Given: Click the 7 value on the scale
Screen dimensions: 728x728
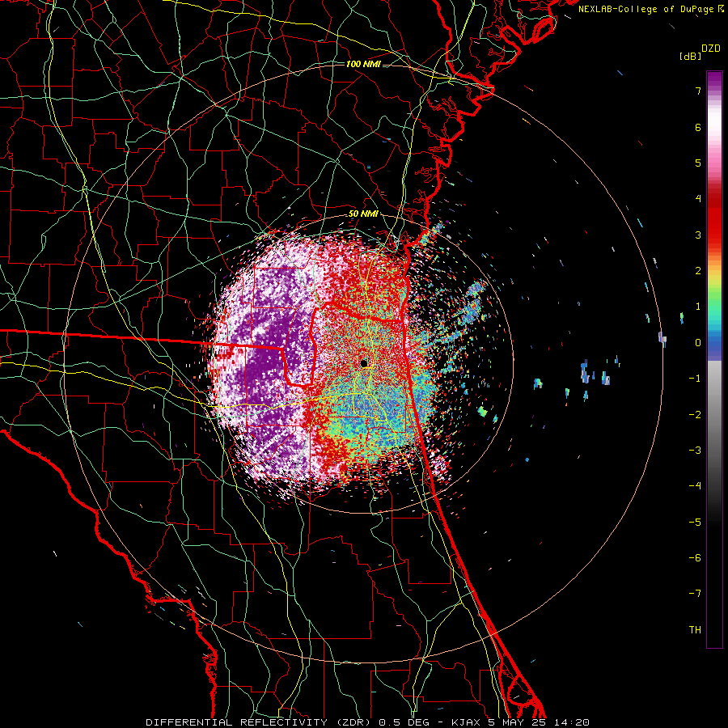Looking at the screenshot, I should click(698, 91).
